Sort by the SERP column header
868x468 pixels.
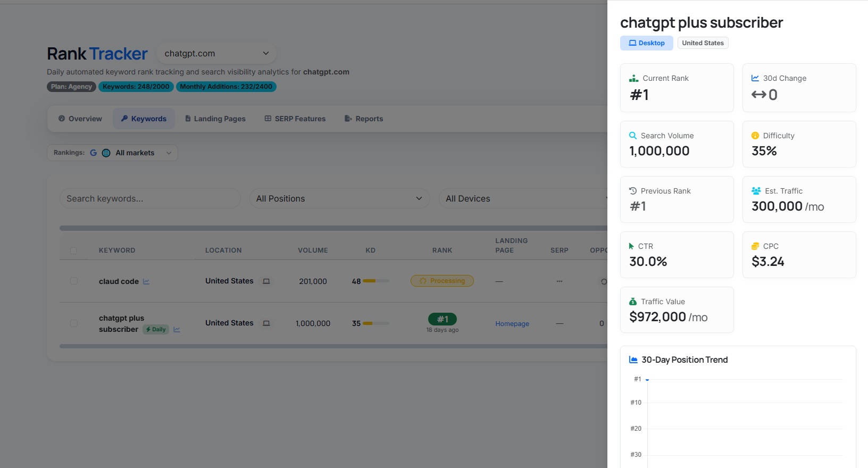pyautogui.click(x=560, y=250)
